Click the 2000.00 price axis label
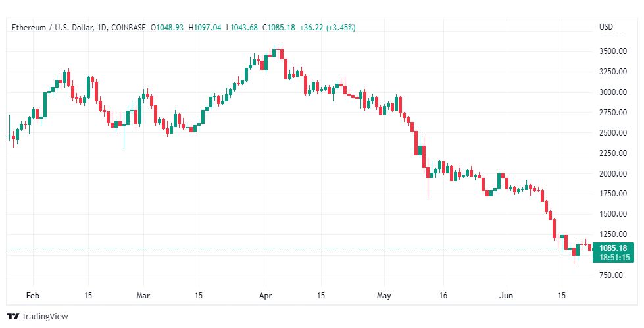This screenshot has height=328, width=644. pos(613,173)
